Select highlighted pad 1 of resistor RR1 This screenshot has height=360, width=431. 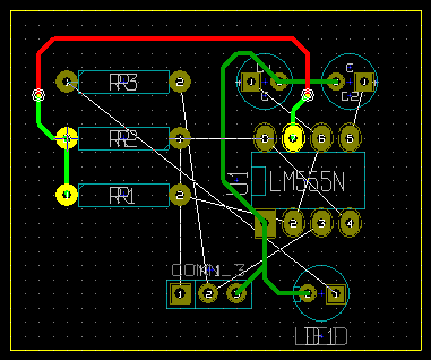point(67,195)
